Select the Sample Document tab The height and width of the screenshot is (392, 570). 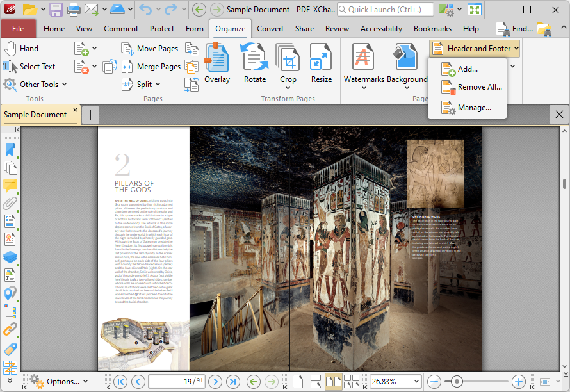35,115
